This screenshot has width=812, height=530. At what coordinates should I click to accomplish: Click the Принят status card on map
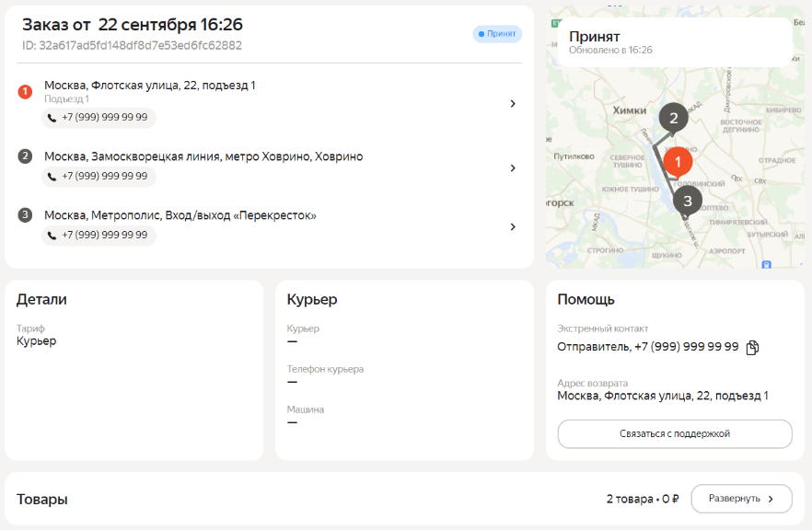(x=673, y=42)
